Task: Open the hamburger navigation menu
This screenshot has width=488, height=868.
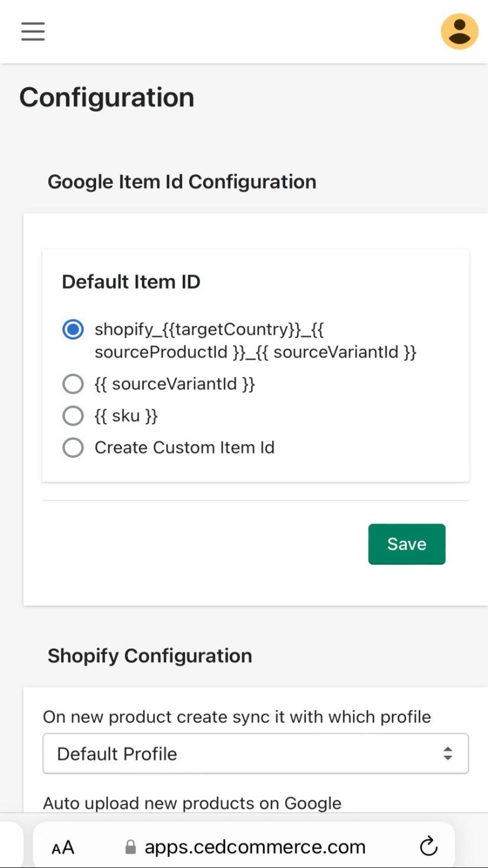Action: [33, 31]
